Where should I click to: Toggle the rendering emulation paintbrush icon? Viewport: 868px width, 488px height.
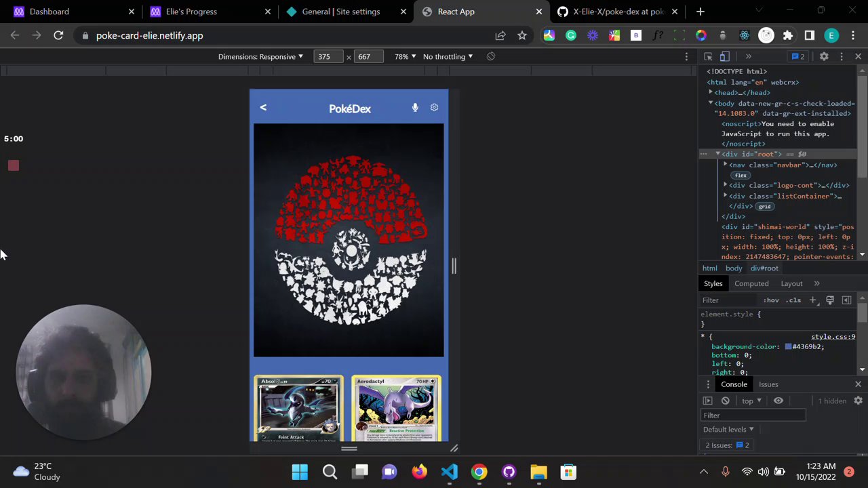(x=829, y=300)
